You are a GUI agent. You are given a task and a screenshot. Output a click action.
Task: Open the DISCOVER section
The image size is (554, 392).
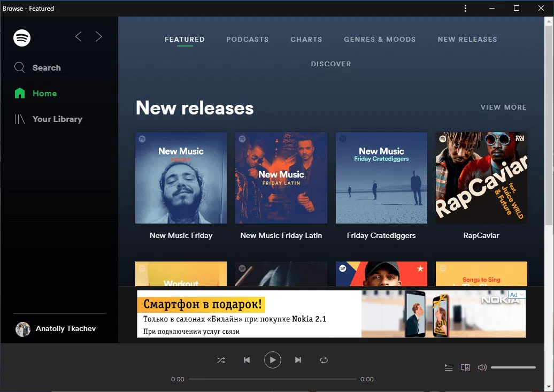[331, 64]
